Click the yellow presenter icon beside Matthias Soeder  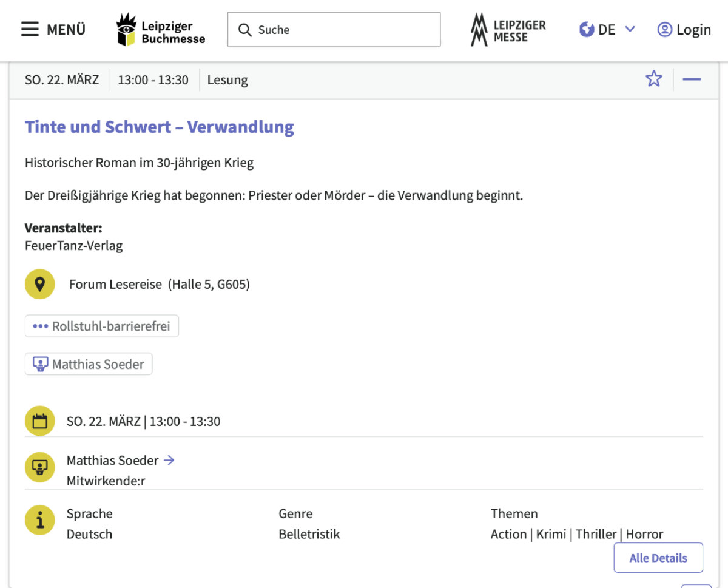click(x=40, y=467)
